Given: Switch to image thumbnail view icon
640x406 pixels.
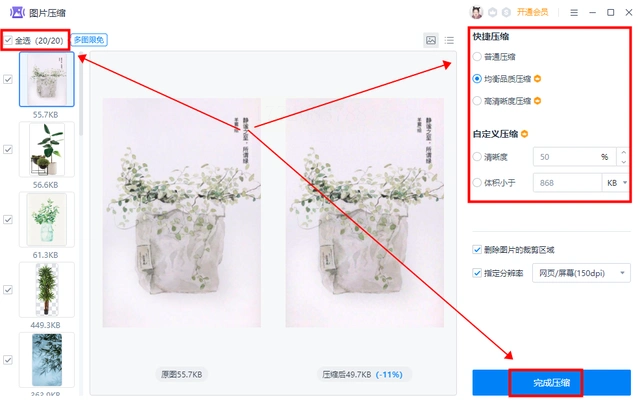Looking at the screenshot, I should [x=431, y=40].
